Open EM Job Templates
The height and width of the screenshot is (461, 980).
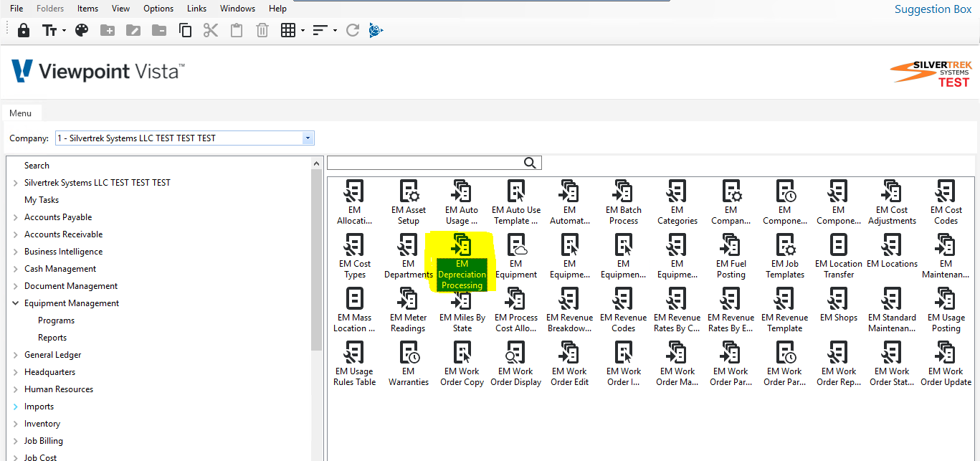pyautogui.click(x=785, y=257)
